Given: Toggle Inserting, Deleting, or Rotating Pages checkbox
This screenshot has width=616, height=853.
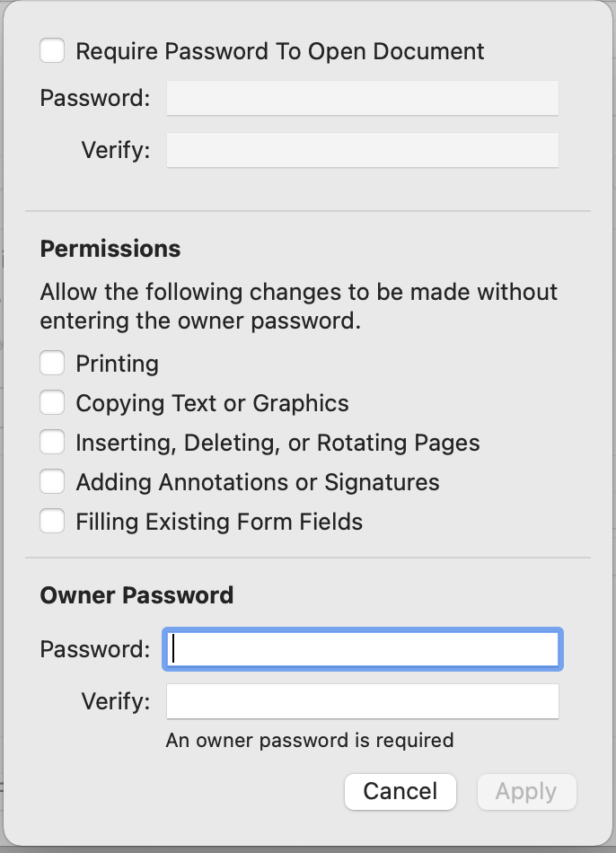Looking at the screenshot, I should pyautogui.click(x=52, y=443).
